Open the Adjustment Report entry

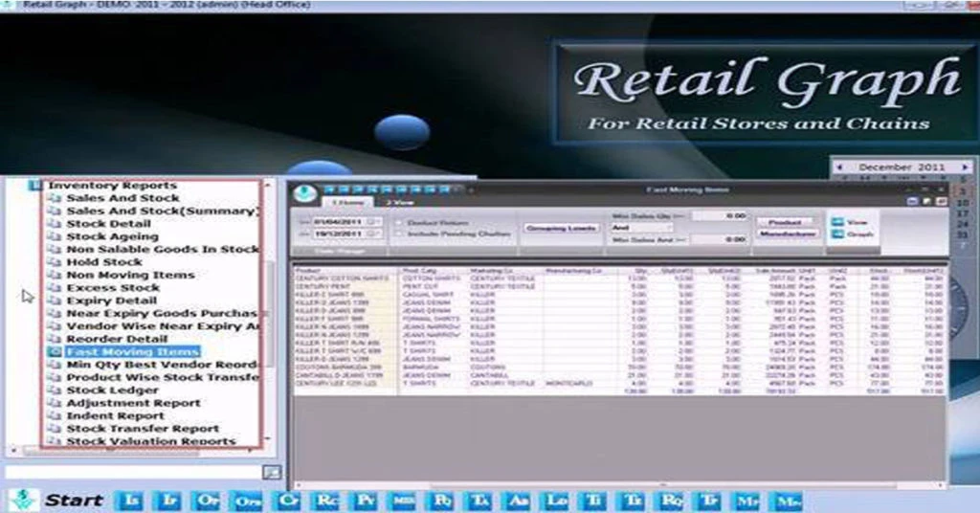pyautogui.click(x=134, y=403)
